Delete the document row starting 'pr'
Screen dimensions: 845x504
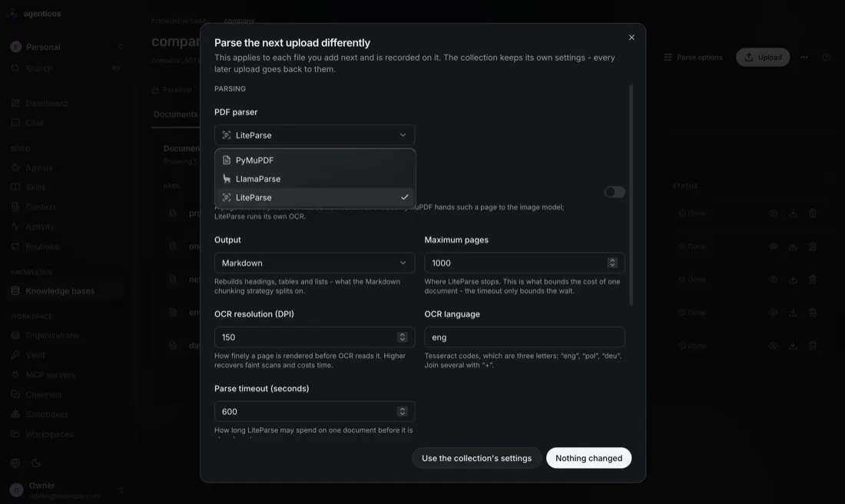813,214
